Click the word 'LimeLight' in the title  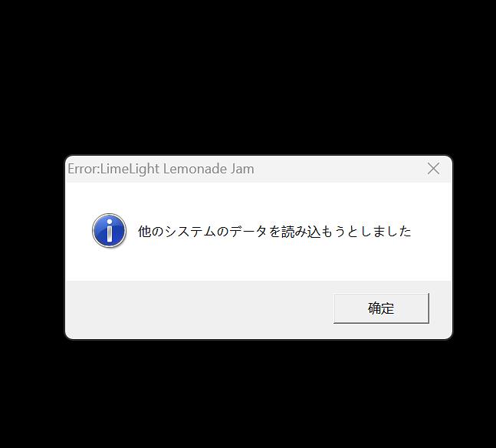(130, 169)
